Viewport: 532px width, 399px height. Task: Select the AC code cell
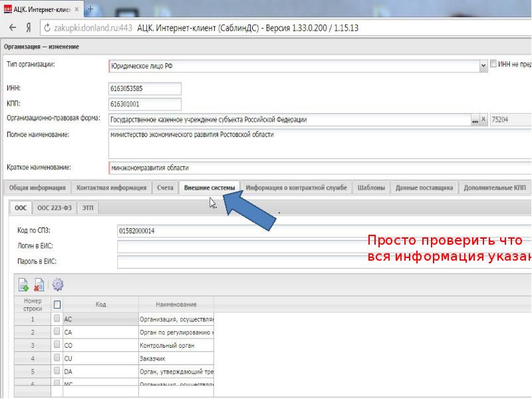(101, 319)
